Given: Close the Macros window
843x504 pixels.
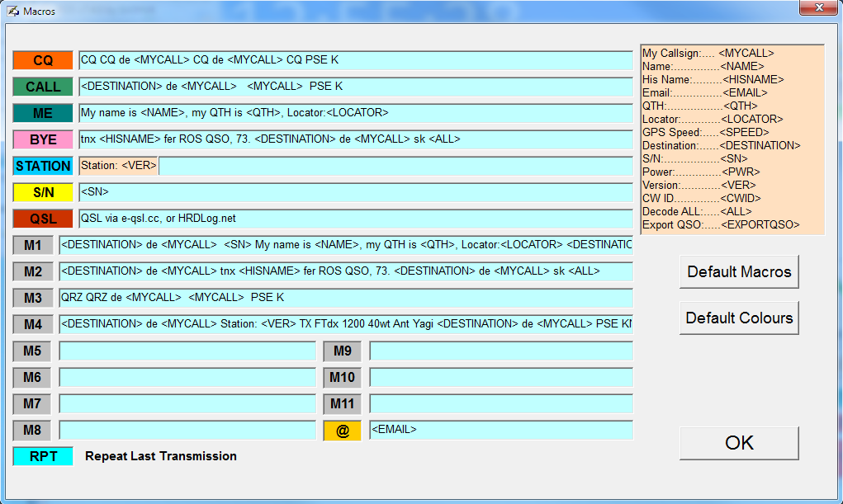Looking at the screenshot, I should coord(818,7).
